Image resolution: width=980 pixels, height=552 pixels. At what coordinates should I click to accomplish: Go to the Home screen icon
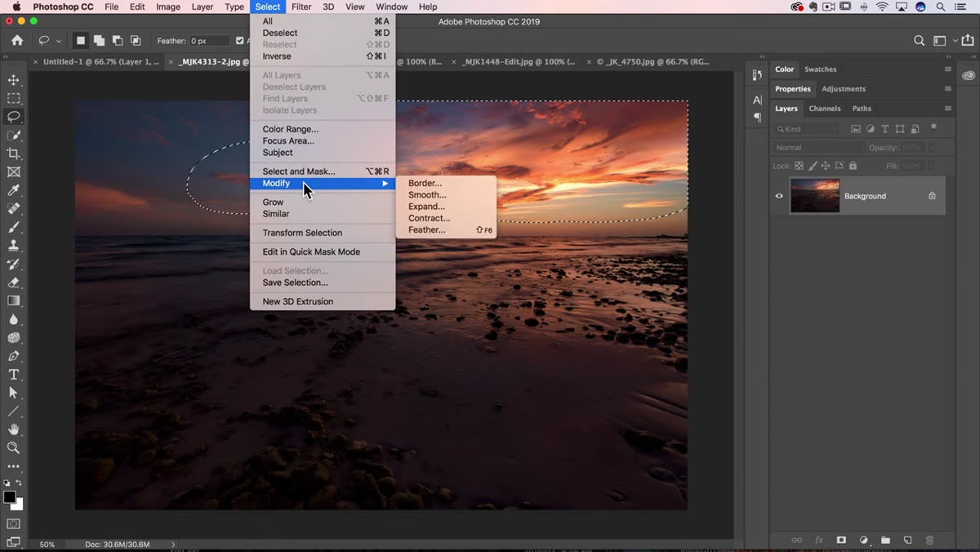(17, 40)
